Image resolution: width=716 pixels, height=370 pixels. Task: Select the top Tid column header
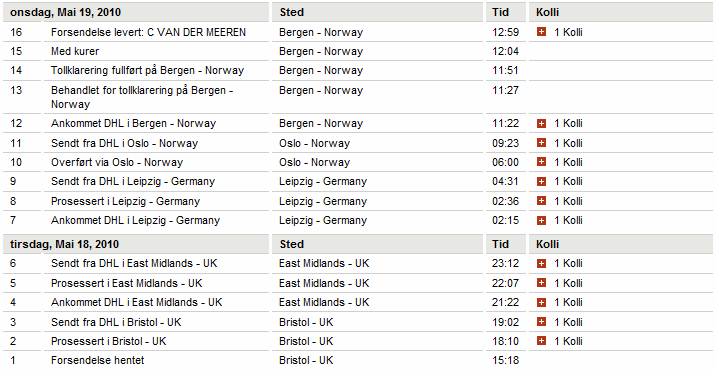(x=500, y=12)
